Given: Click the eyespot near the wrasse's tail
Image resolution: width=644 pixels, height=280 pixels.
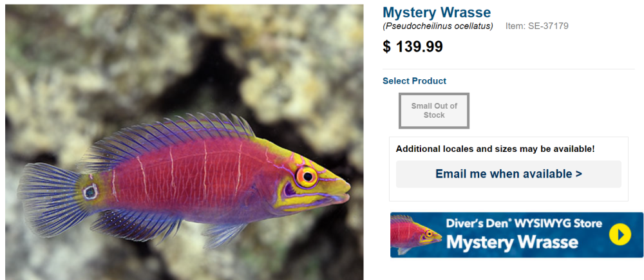Looking at the screenshot, I should tap(90, 192).
